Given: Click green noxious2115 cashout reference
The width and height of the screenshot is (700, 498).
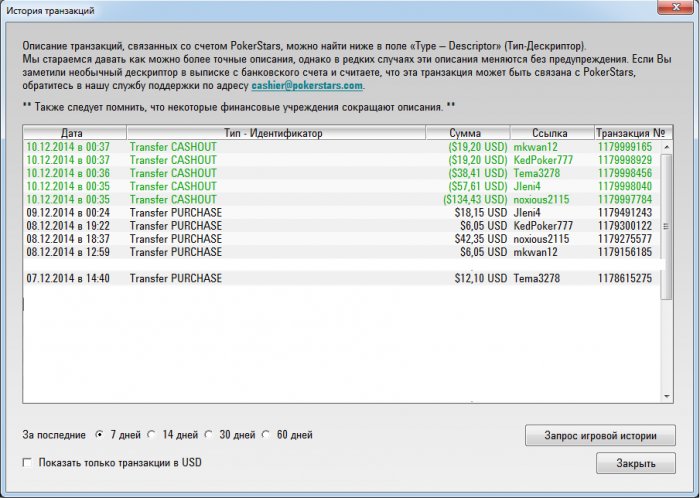Looking at the screenshot, I should [541, 199].
